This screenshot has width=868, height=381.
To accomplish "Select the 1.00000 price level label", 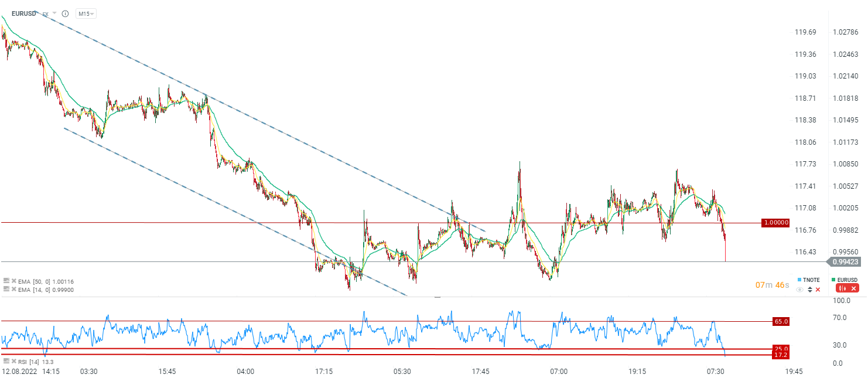I will [775, 223].
